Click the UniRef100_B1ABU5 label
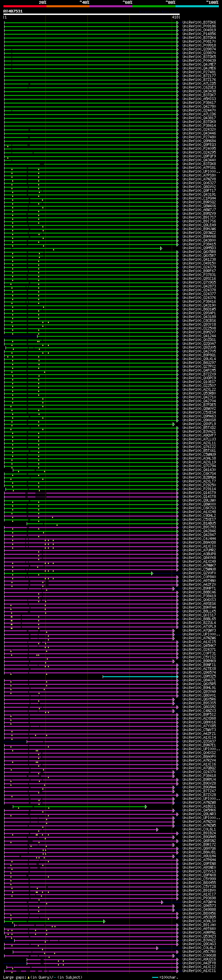The image size is (222, 980). (x=199, y=523)
